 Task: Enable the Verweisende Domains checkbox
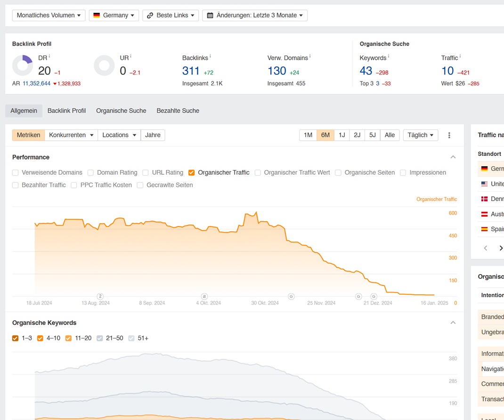tap(16, 173)
